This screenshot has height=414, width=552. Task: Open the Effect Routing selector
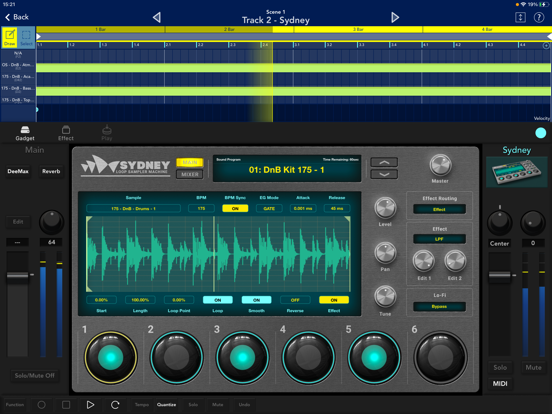point(439,209)
